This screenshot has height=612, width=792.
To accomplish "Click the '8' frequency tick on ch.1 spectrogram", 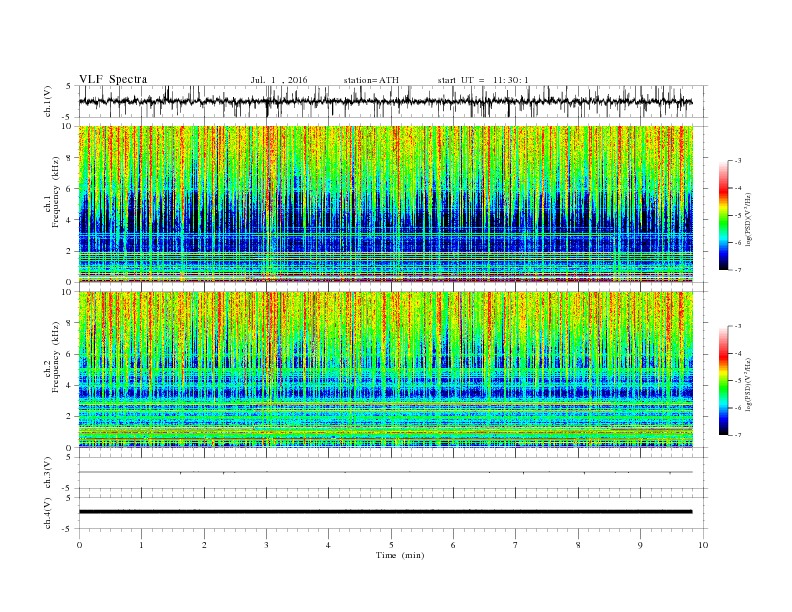I will pyautogui.click(x=70, y=158).
